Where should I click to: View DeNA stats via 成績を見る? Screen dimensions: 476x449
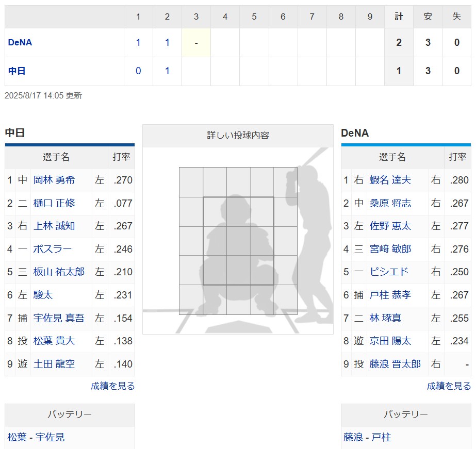pyautogui.click(x=449, y=386)
